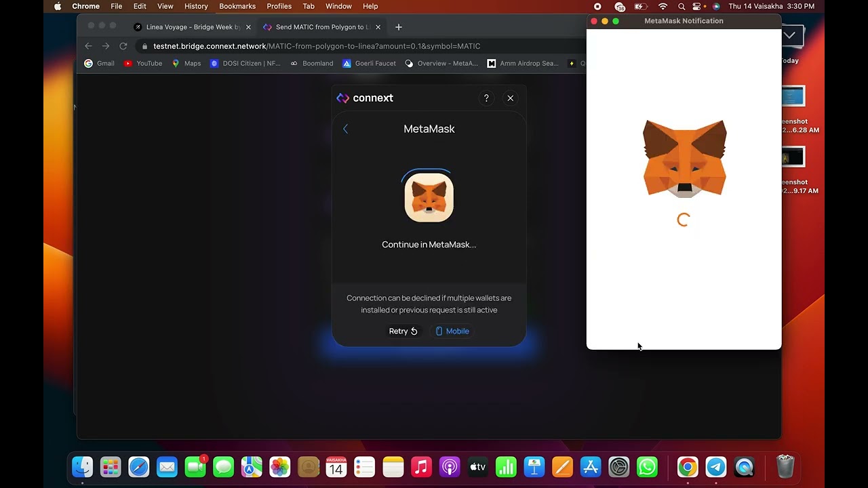The width and height of the screenshot is (868, 488).
Task: Open Trash from the dock
Action: [x=785, y=467]
